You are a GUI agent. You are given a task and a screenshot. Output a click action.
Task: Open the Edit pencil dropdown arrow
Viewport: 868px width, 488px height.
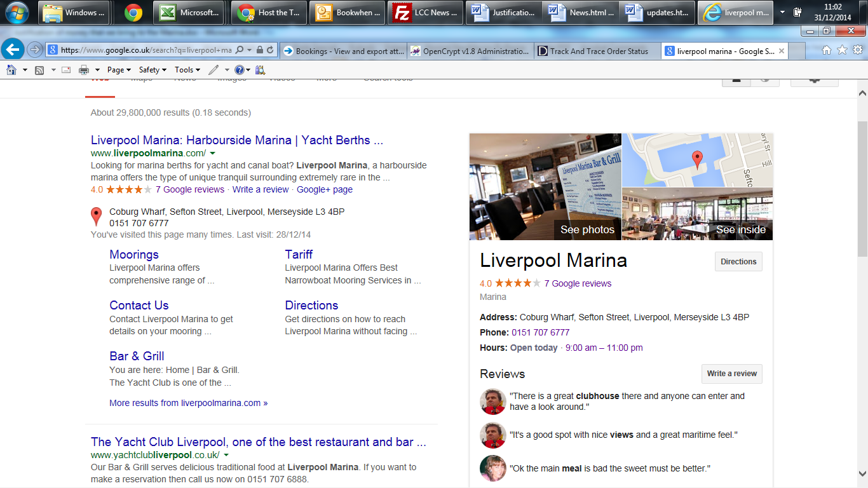(x=227, y=70)
